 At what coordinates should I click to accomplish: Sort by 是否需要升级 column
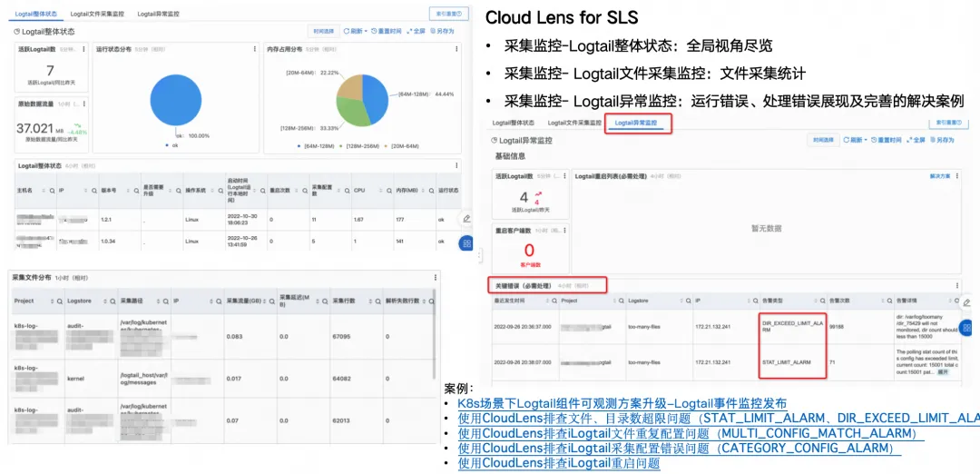(x=171, y=190)
